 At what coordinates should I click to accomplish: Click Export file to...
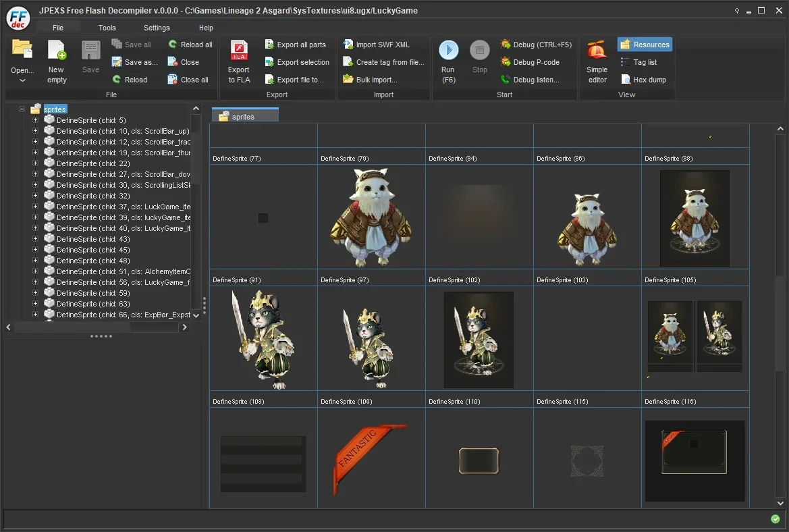pyautogui.click(x=294, y=80)
